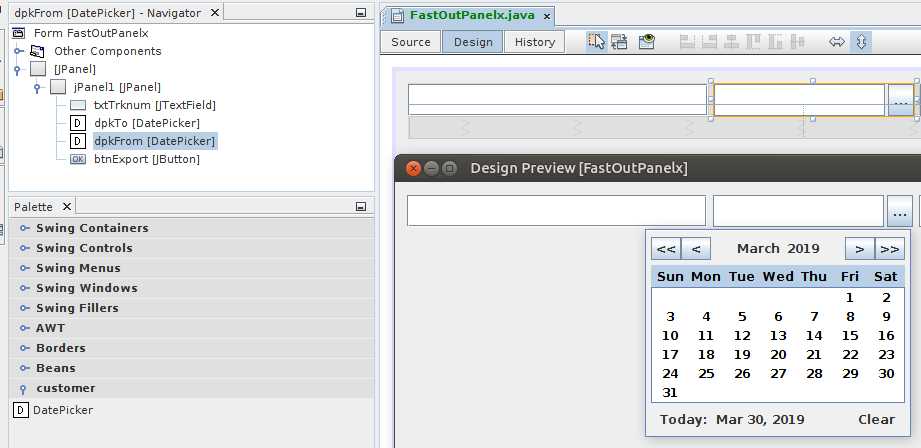Minimize the Palette panel
921x448 pixels.
(361, 207)
